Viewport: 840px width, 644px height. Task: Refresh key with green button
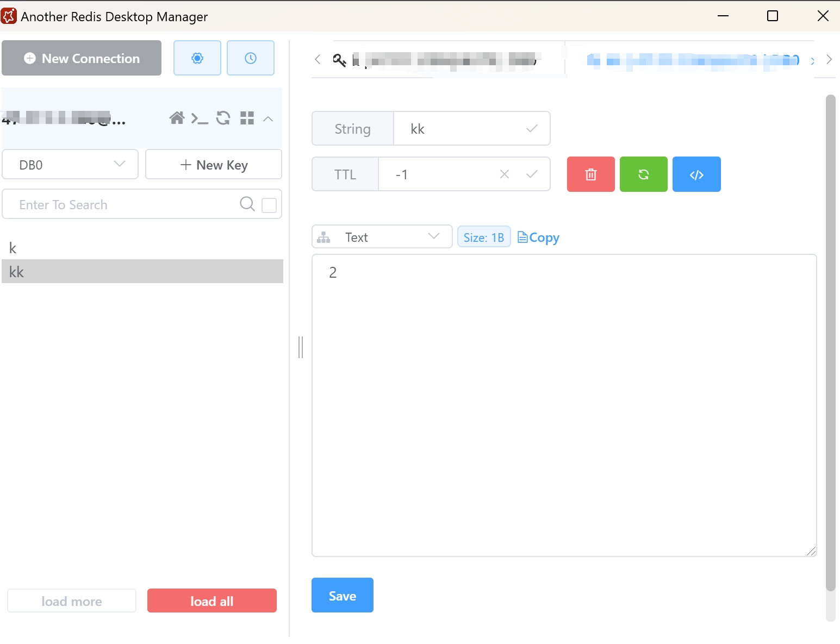coord(644,174)
